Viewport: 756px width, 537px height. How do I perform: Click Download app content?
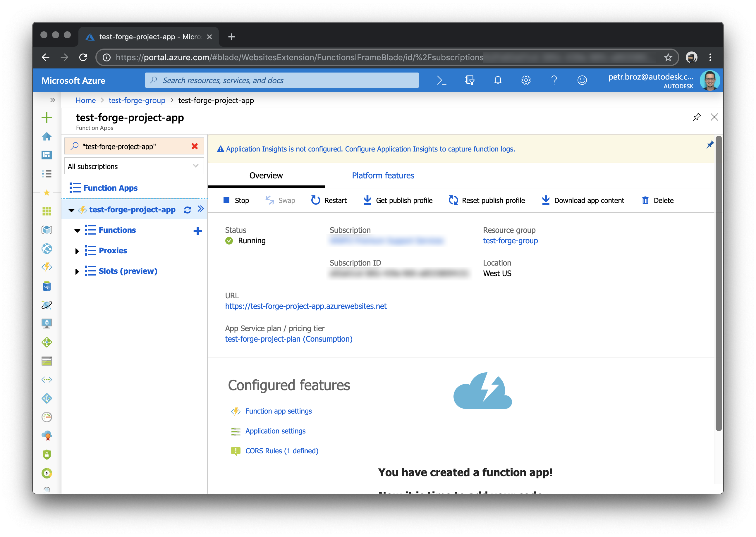583,200
